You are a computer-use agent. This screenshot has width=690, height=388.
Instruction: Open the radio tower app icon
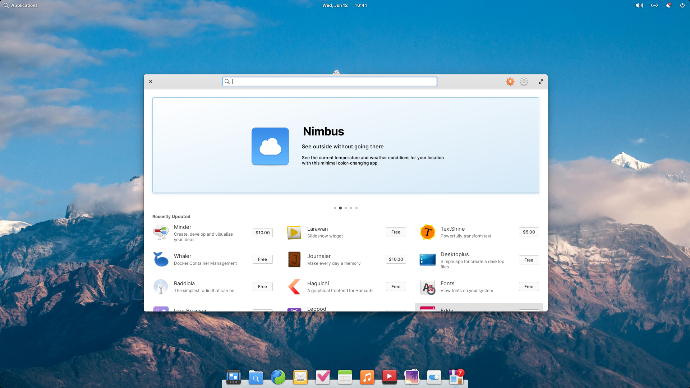(x=161, y=287)
